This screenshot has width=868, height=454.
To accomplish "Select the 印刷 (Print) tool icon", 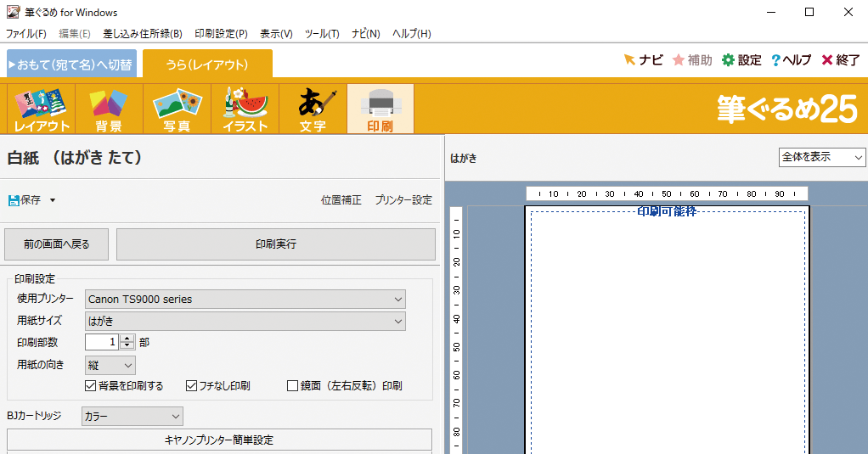I will [x=380, y=109].
